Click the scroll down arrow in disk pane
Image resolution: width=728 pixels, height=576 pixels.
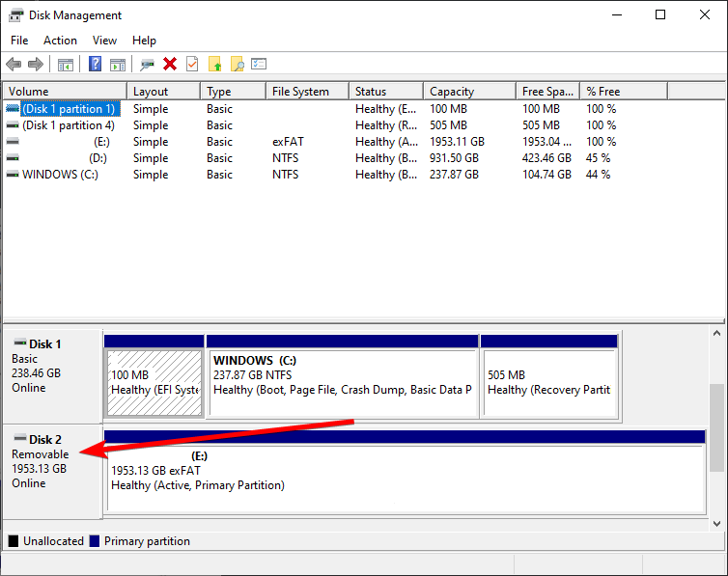coord(716,524)
